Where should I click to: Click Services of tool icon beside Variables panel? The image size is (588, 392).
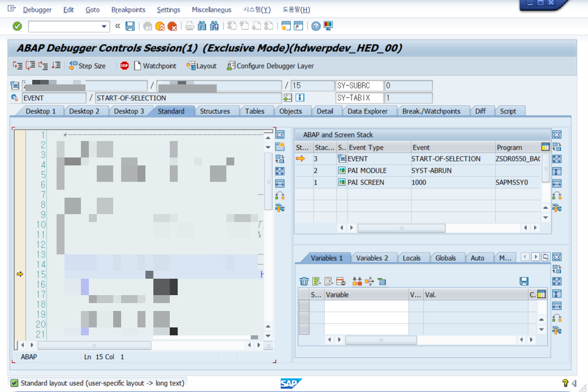pyautogui.click(x=557, y=331)
